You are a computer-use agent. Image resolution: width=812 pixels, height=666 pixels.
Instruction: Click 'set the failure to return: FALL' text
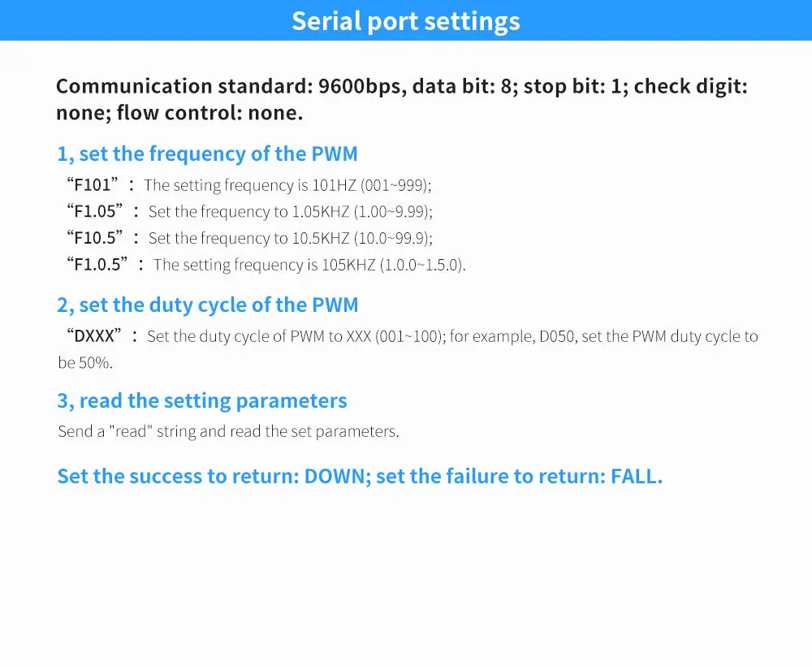coord(520,476)
